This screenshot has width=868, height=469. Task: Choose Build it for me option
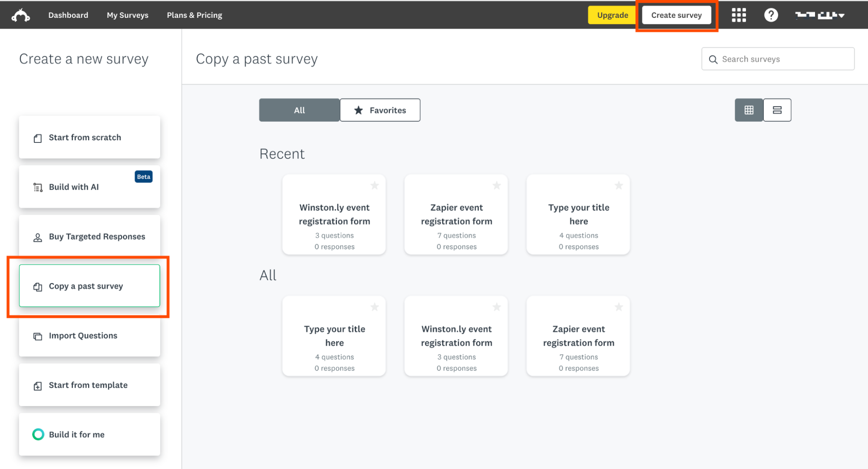[x=89, y=435]
